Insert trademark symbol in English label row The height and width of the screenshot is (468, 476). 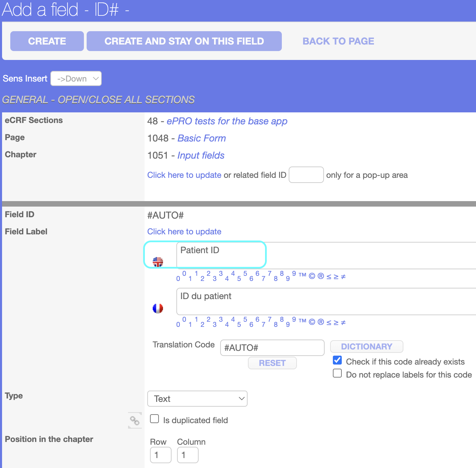point(302,275)
